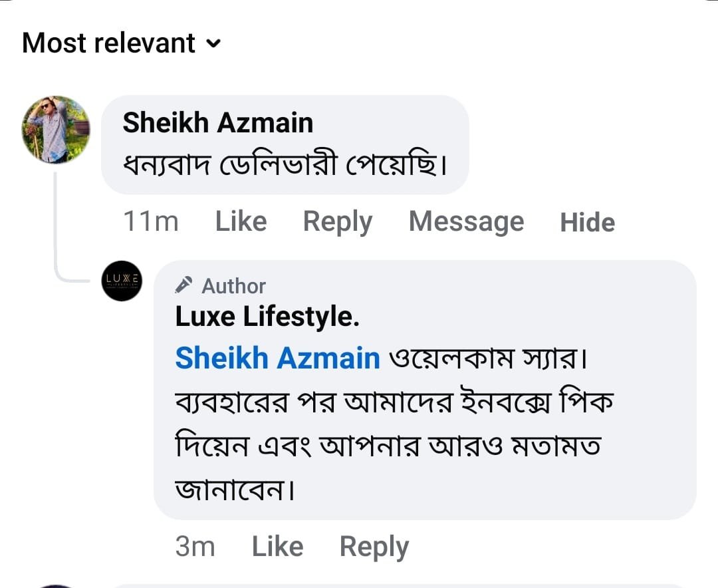
Task: Reply to the Luxe Lifestyle reply
Action: point(374,547)
